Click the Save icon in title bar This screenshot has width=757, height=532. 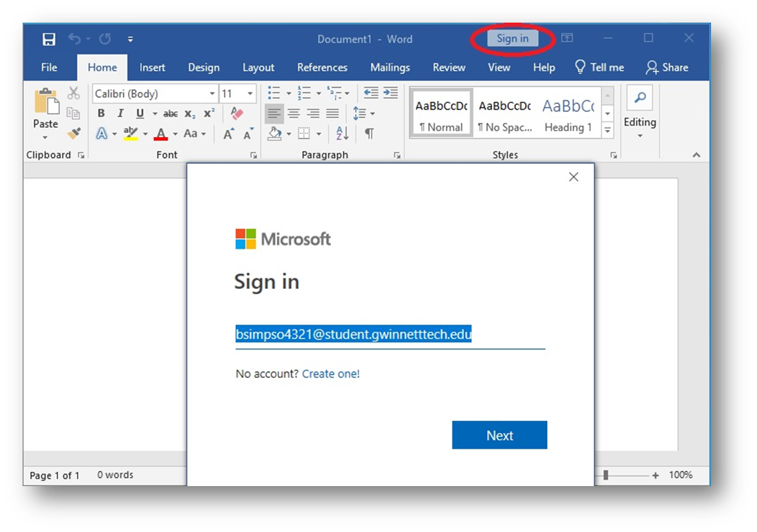point(49,39)
